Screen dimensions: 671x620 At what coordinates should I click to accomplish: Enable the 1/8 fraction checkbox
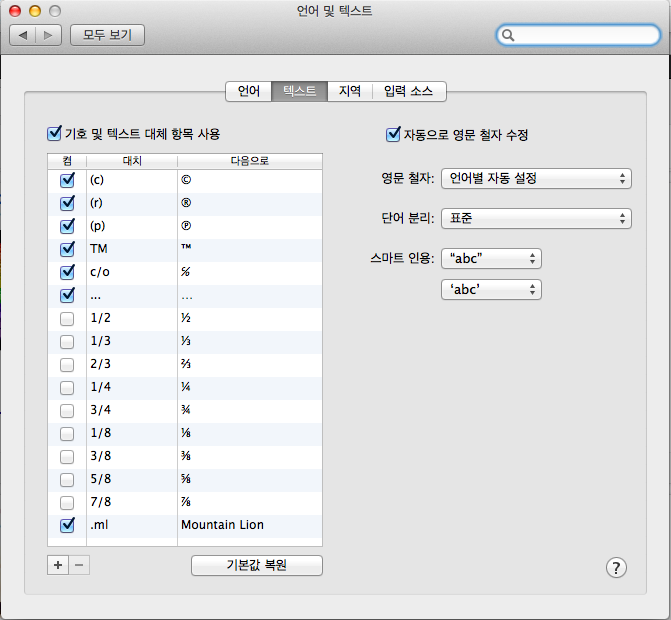click(x=67, y=434)
